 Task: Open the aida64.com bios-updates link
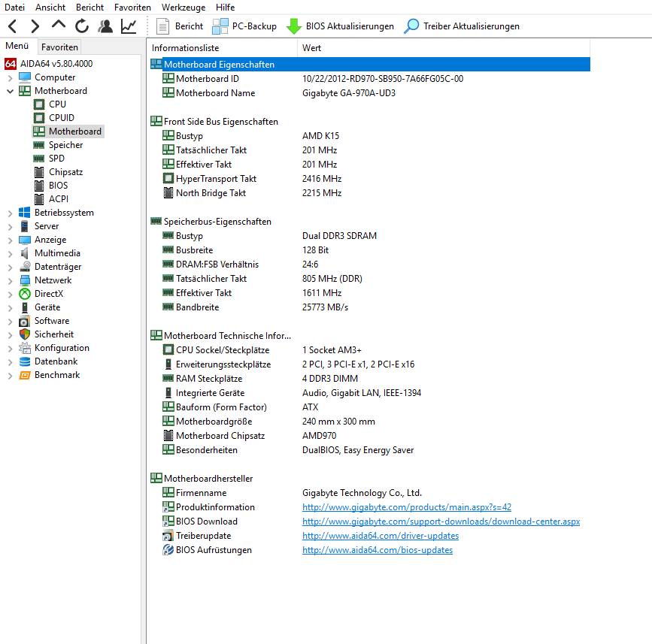pyautogui.click(x=378, y=549)
